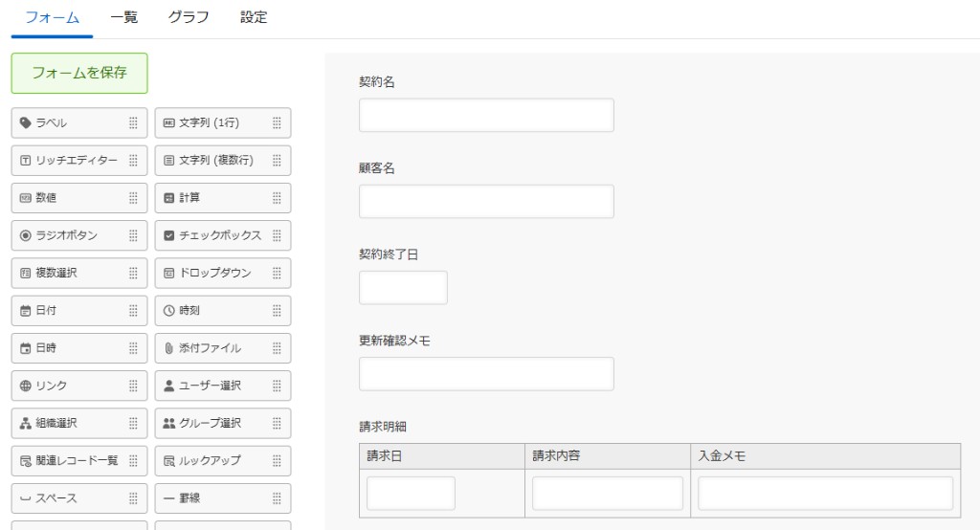Grab the drag handle on 計算
The width and height of the screenshot is (980, 530).
tap(277, 198)
